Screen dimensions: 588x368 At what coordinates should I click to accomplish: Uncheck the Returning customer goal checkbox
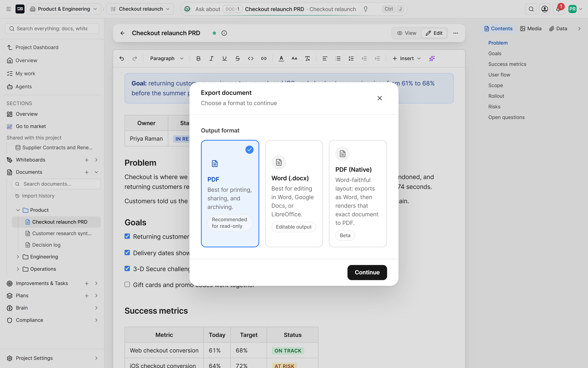(127, 236)
